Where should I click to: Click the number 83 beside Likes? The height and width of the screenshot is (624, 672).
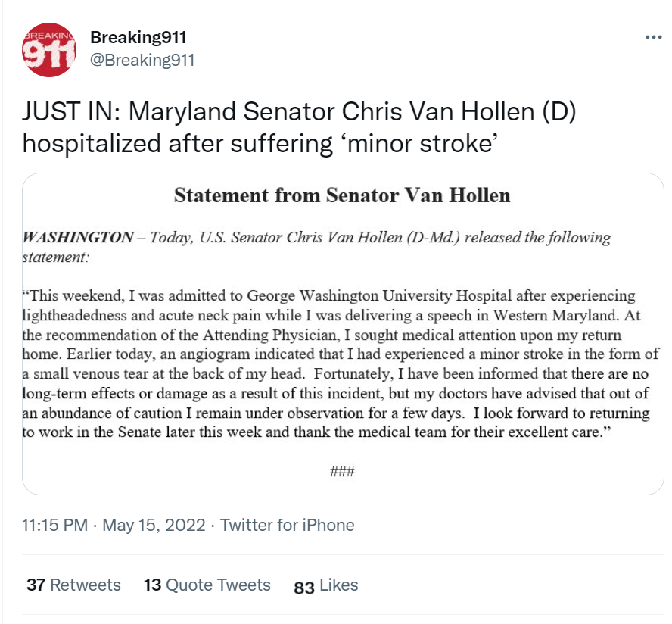click(x=304, y=587)
